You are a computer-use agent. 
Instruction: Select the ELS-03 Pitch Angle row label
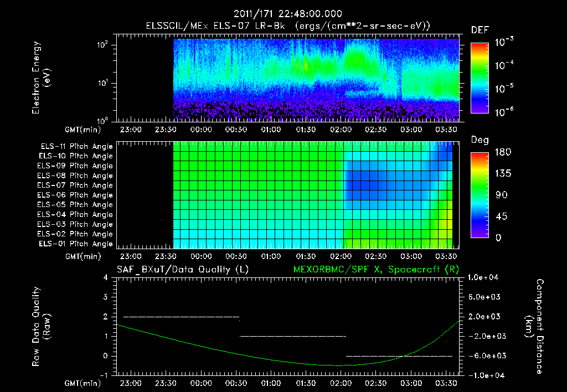(75, 224)
